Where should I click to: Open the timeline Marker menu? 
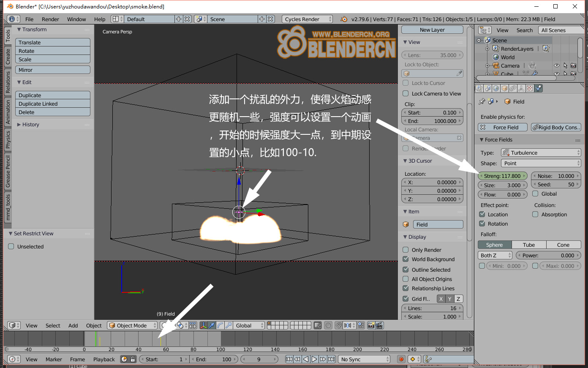(x=54, y=359)
